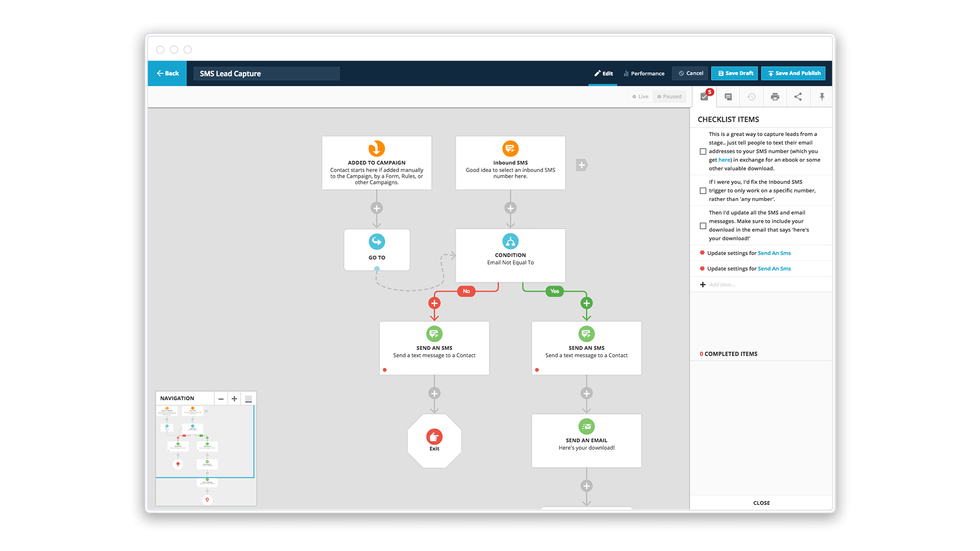Switch to the Edit tab
The width and height of the screenshot is (980, 551).
coord(603,73)
